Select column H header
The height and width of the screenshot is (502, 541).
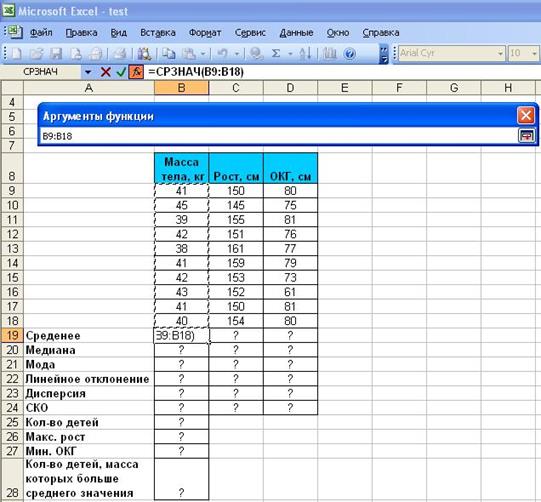pyautogui.click(x=508, y=88)
